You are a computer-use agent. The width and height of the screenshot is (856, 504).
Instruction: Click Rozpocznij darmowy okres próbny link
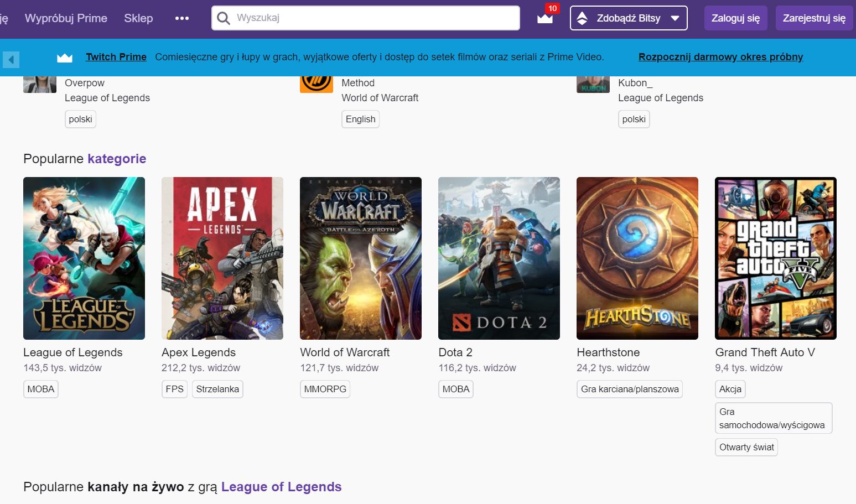coord(720,57)
